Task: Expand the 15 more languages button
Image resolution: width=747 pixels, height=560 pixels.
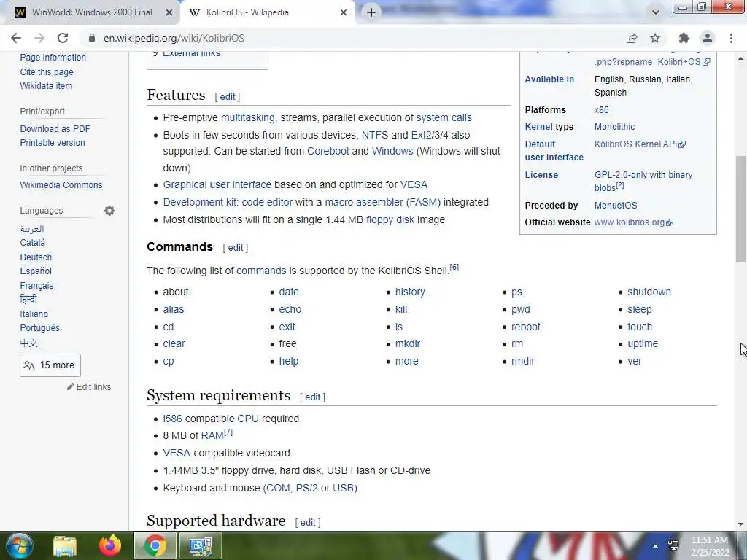Action: click(50, 365)
